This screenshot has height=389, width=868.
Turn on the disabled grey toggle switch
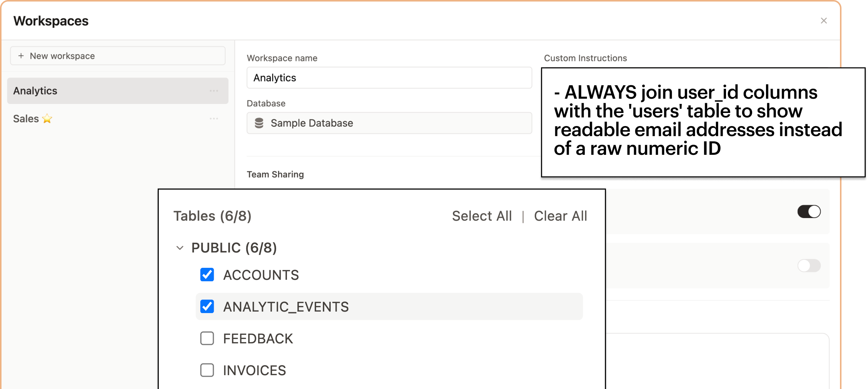point(809,266)
